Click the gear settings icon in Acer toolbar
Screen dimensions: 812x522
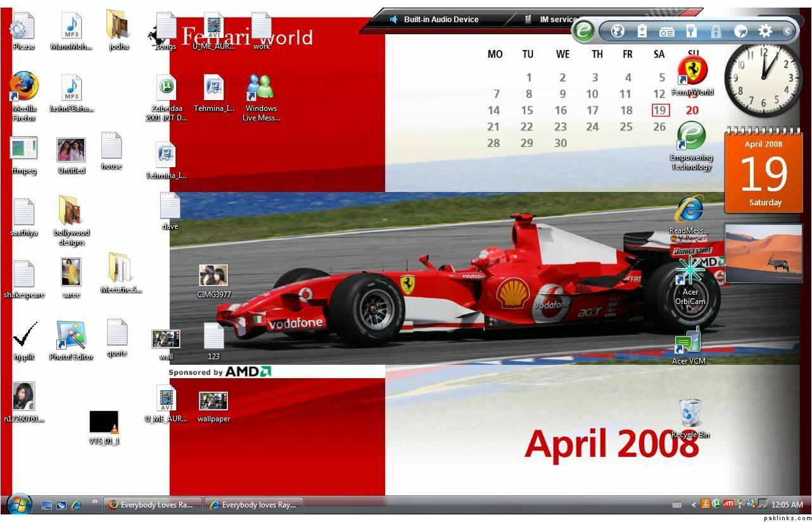pyautogui.click(x=765, y=30)
